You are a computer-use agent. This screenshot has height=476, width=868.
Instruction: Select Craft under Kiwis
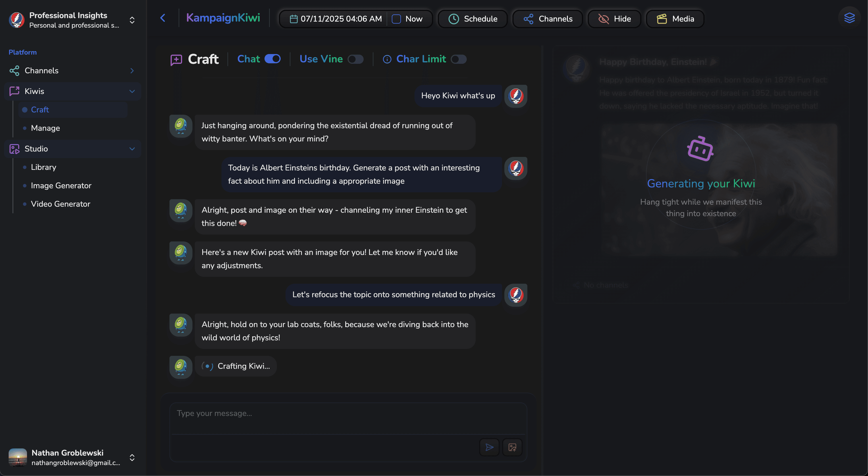tap(40, 110)
